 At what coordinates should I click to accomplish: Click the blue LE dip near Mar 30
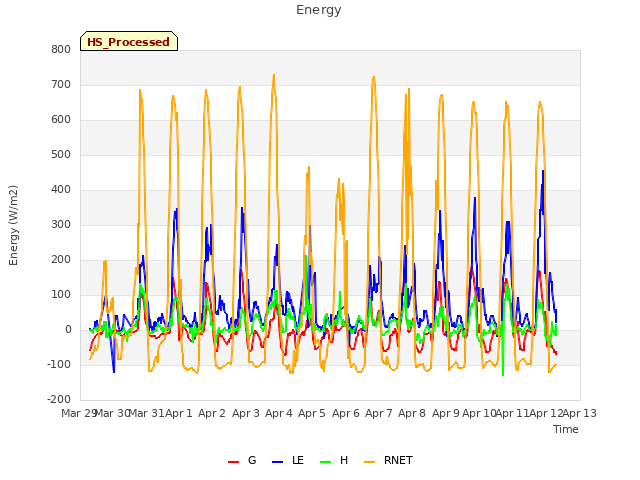pyautogui.click(x=114, y=372)
